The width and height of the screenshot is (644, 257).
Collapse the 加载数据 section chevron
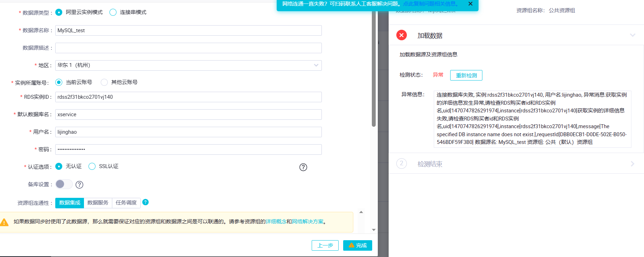click(x=632, y=35)
